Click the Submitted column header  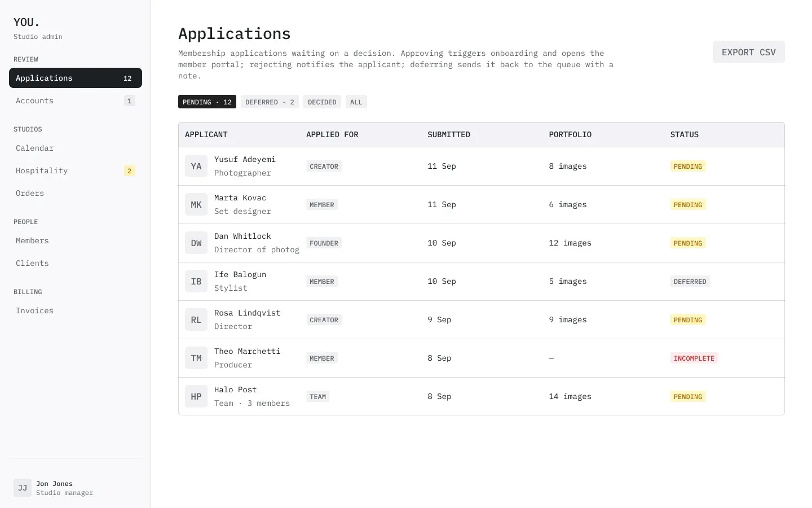pos(449,135)
